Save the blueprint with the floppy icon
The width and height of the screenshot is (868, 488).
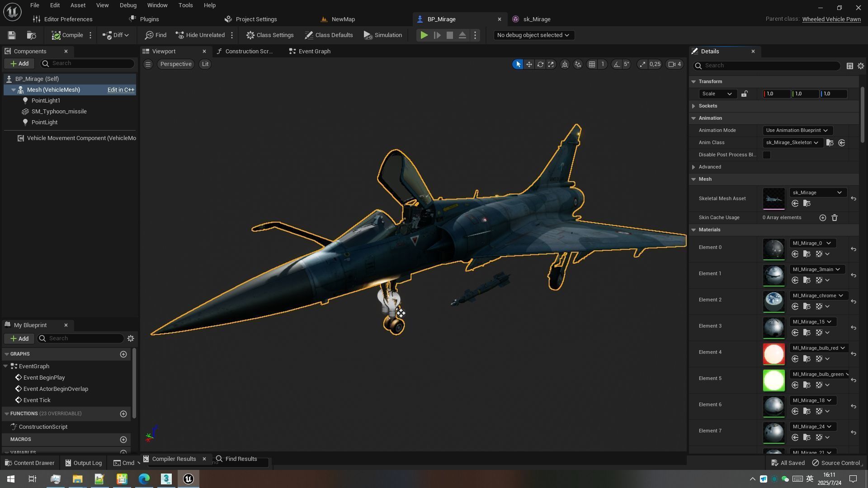click(12, 35)
